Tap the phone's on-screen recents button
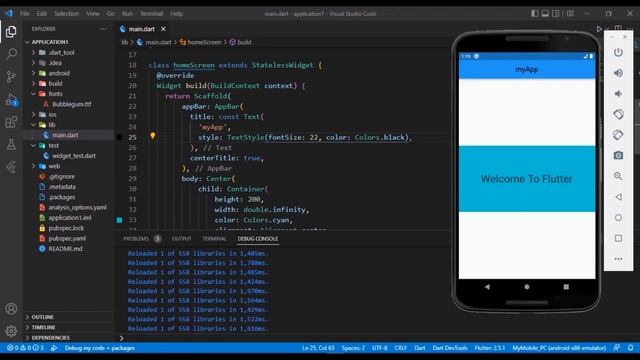 [566, 287]
